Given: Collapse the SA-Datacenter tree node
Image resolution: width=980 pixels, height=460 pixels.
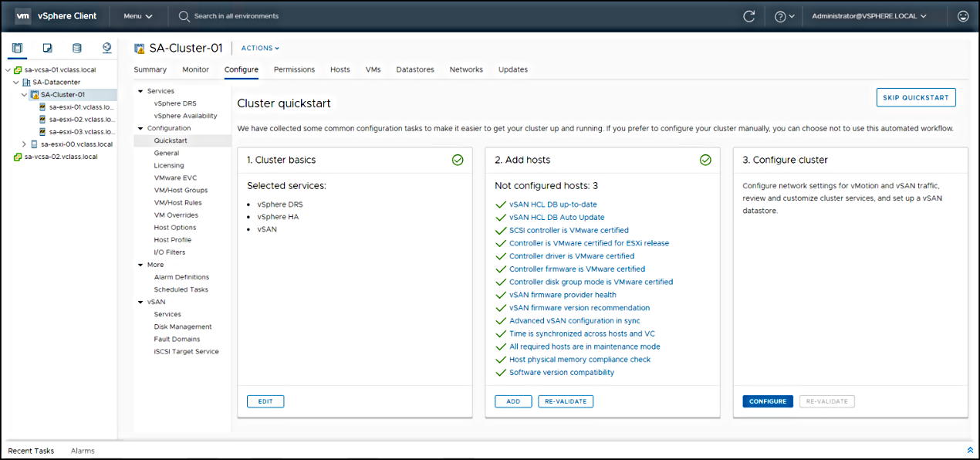Looking at the screenshot, I should 15,82.
